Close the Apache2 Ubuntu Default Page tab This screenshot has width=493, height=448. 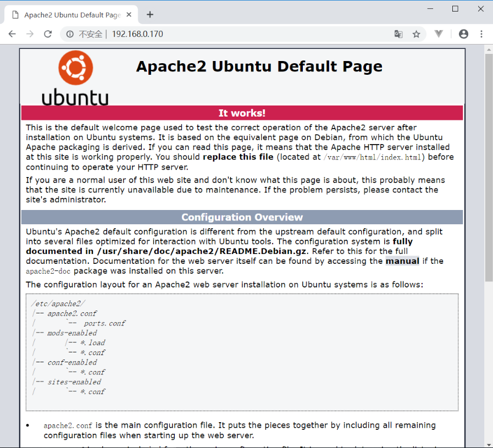[129, 14]
